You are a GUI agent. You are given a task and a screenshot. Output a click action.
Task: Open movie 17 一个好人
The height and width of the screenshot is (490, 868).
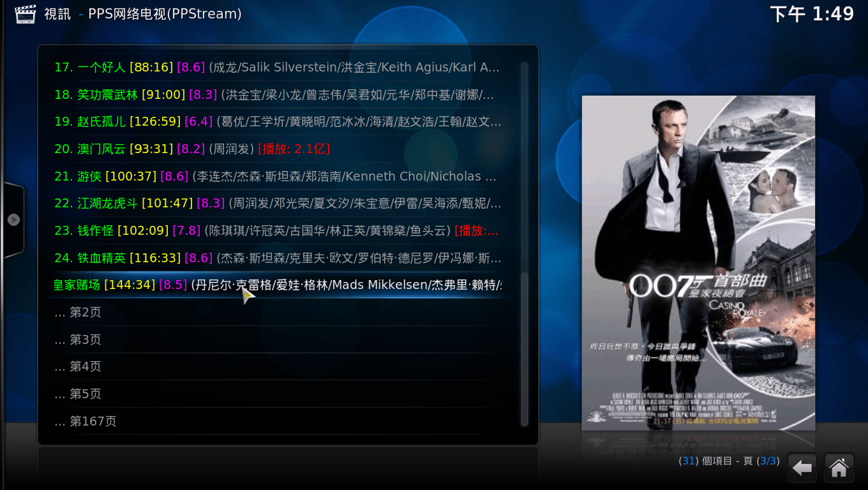(277, 67)
